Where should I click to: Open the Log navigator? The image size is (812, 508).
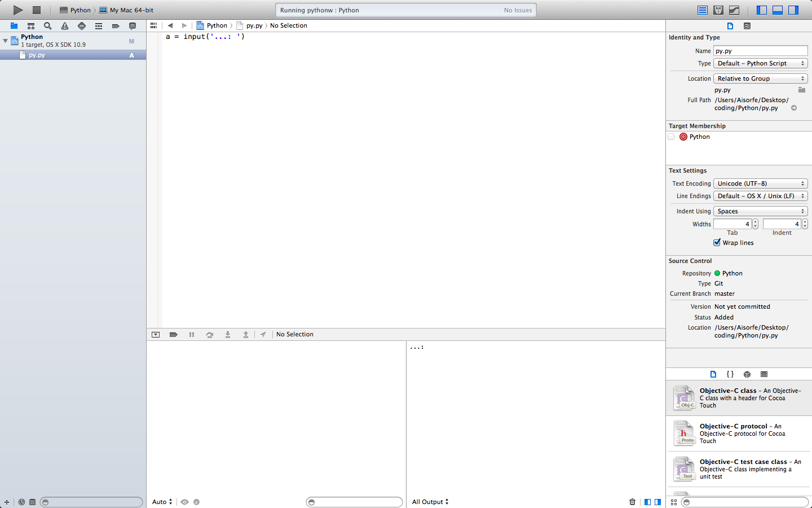(133, 26)
